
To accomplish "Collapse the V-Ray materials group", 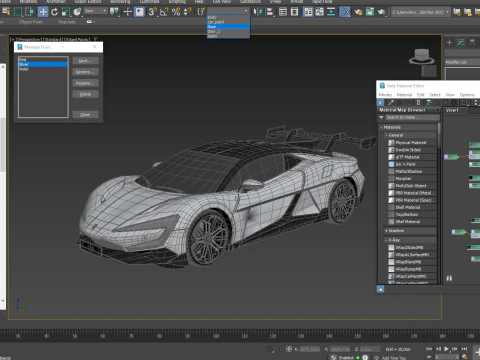I will (386, 240).
